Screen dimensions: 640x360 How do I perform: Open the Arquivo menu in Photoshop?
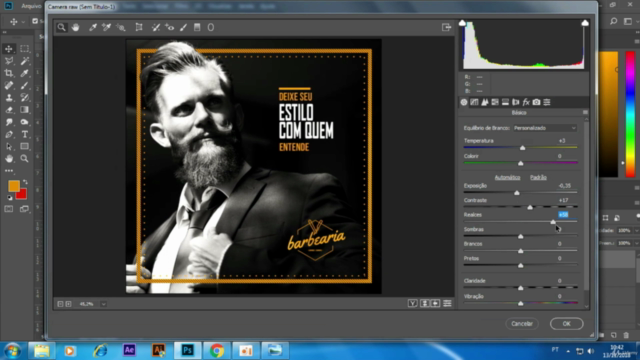pyautogui.click(x=31, y=6)
